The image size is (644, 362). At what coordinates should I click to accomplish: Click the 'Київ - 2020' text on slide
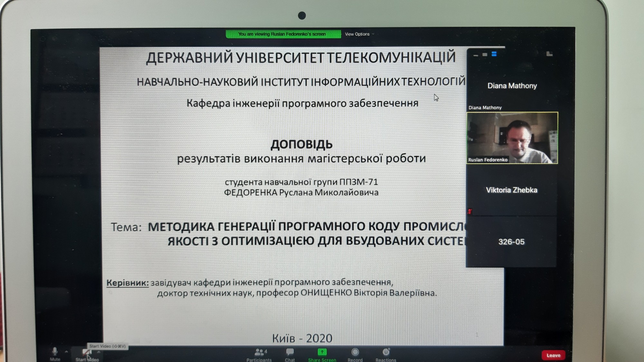(x=302, y=338)
